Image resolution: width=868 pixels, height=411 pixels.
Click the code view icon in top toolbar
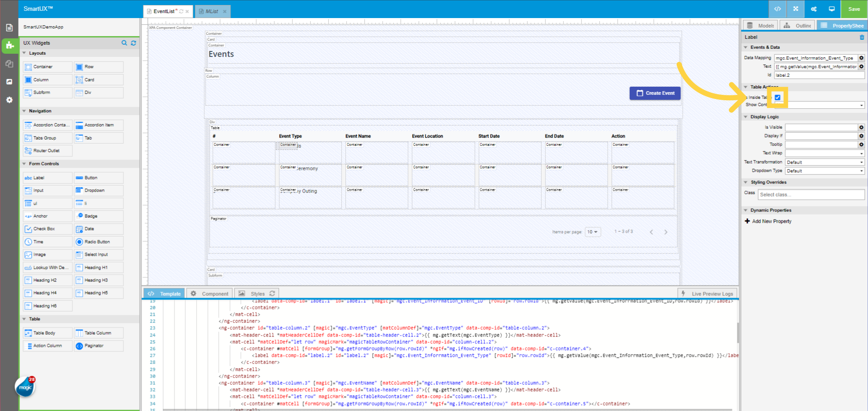[778, 9]
